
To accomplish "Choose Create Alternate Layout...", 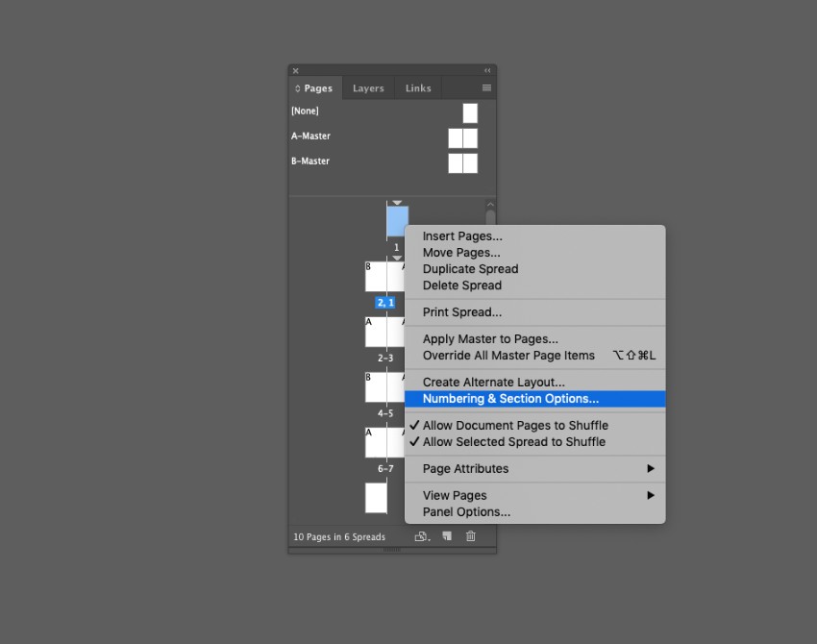I will 534,382.
